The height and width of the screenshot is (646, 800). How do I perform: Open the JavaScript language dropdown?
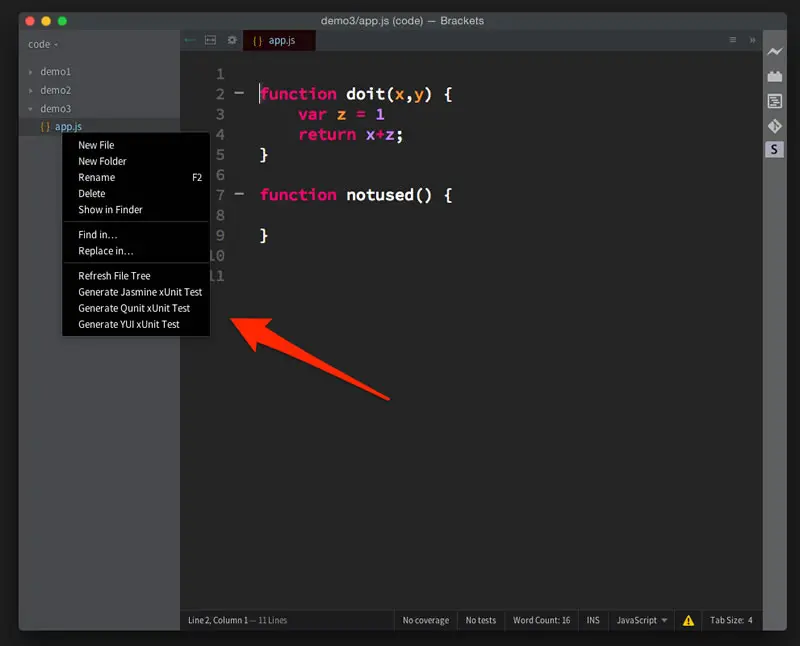tap(641, 620)
